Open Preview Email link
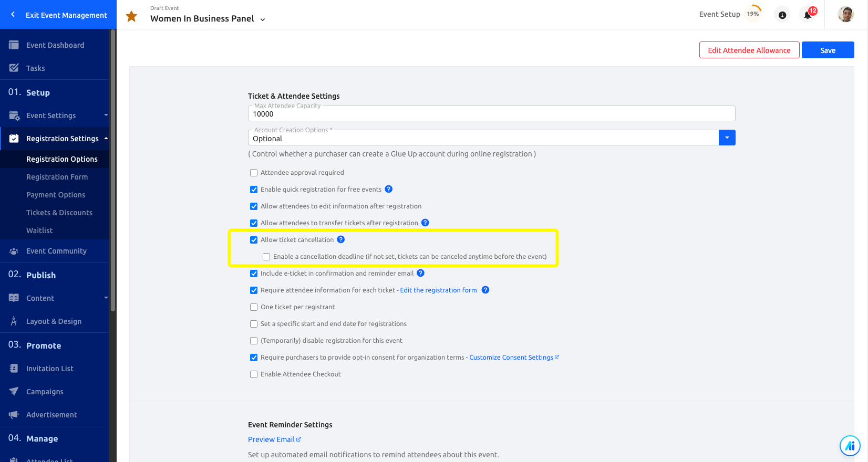Image resolution: width=868 pixels, height=462 pixels. coord(274,439)
